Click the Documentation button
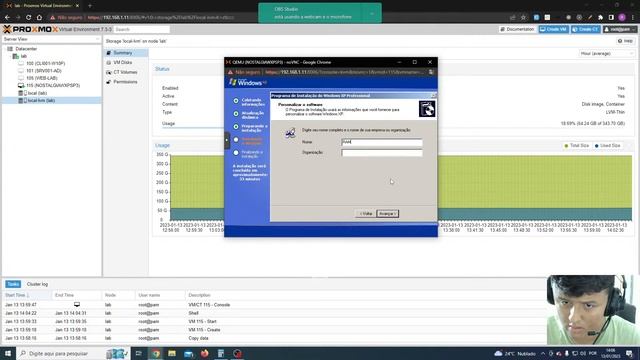The height and width of the screenshot is (360, 640). pos(517,29)
